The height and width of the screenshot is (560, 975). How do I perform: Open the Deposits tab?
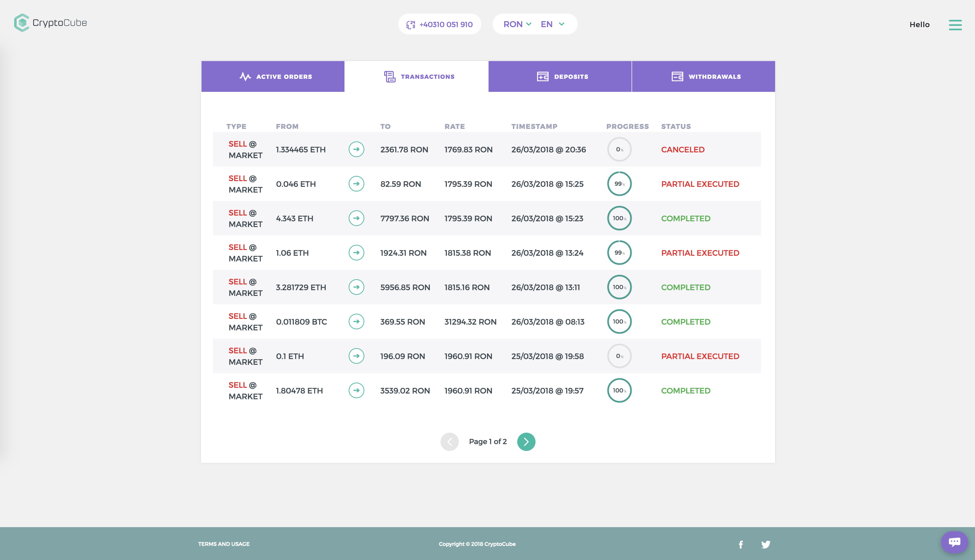560,76
